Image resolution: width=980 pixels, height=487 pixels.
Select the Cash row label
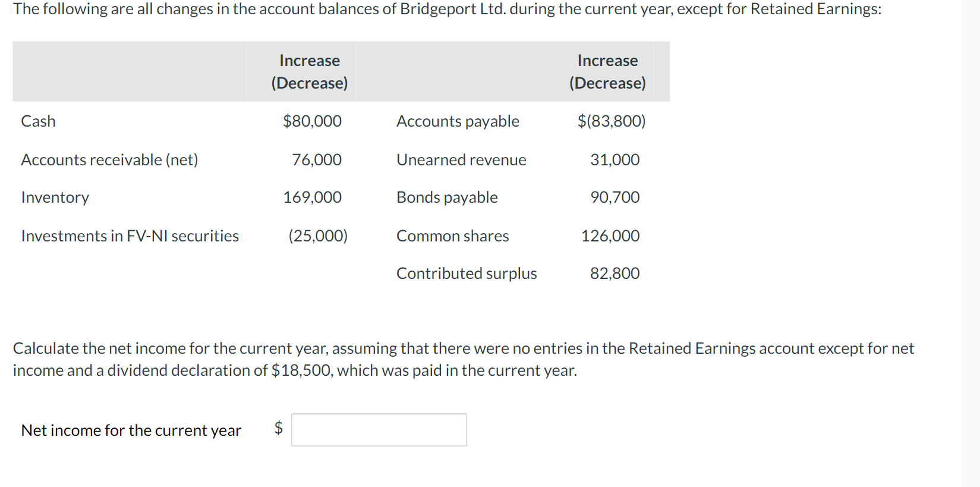point(39,121)
